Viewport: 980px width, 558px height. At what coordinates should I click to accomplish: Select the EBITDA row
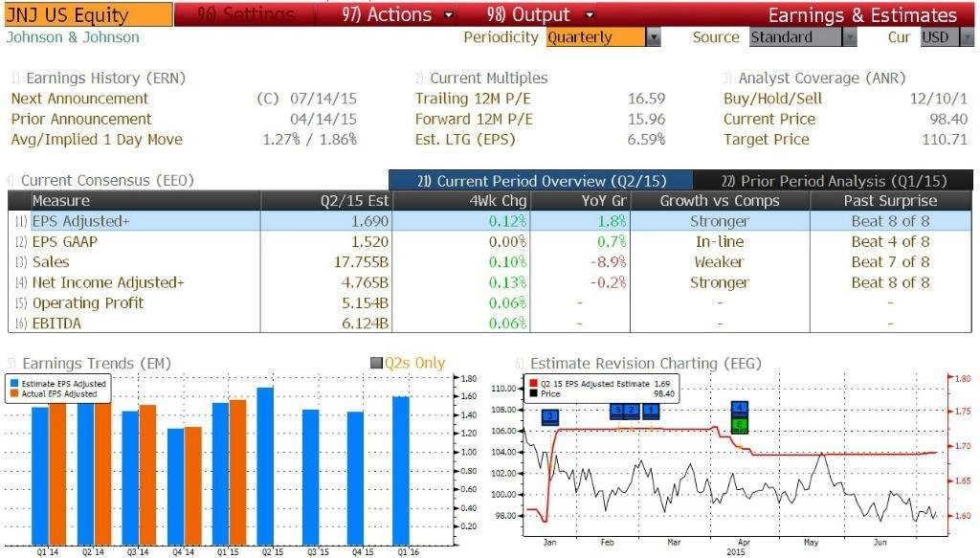(490, 324)
